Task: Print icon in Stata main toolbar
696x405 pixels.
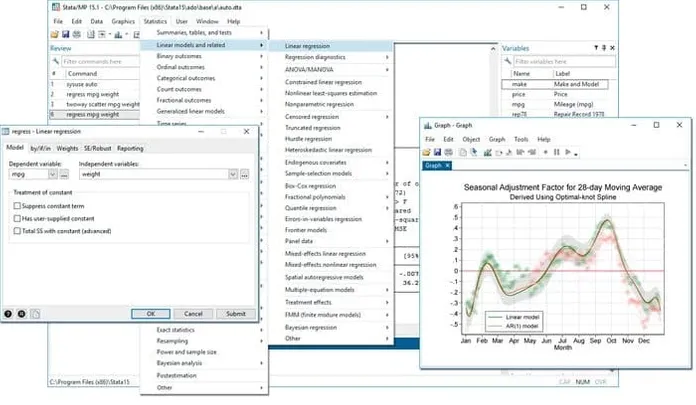Action: 77,34
